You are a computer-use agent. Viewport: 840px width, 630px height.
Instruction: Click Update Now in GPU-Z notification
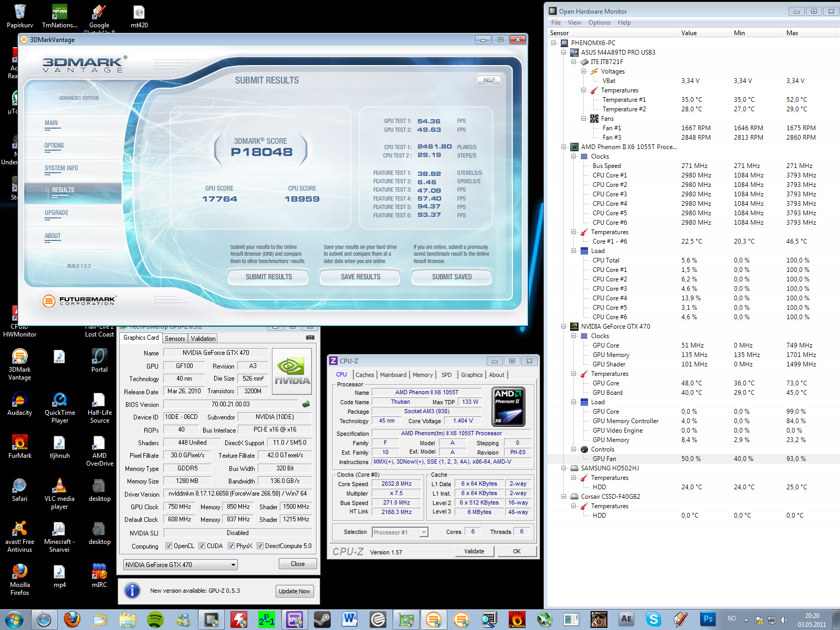click(x=295, y=591)
